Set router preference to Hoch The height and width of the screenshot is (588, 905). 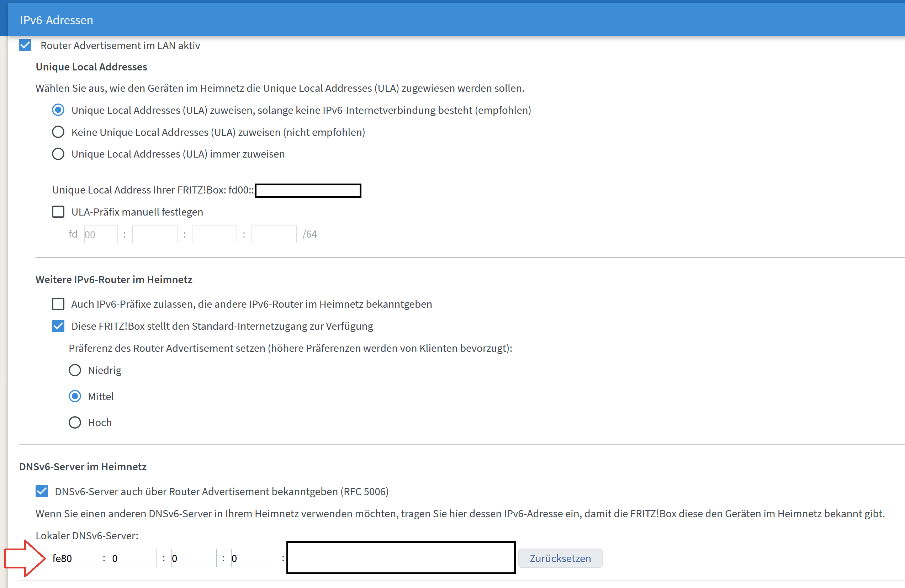(x=75, y=423)
